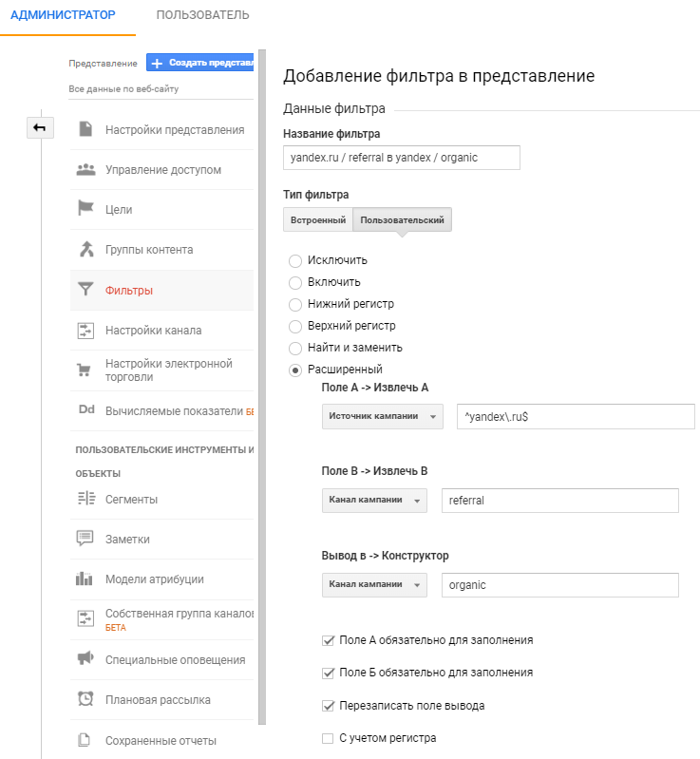This screenshot has height=759, width=700.
Task: Choose the Встроенный filter type
Action: tap(318, 219)
